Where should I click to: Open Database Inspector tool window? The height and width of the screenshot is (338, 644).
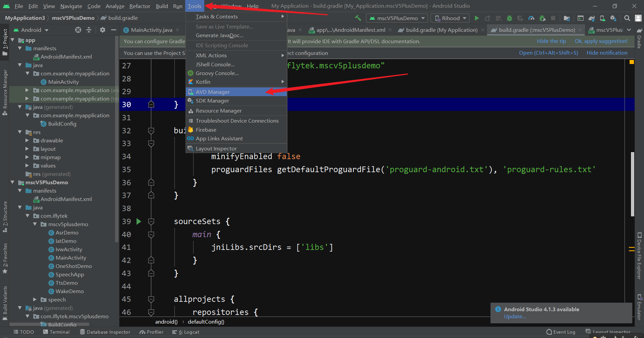(105, 332)
